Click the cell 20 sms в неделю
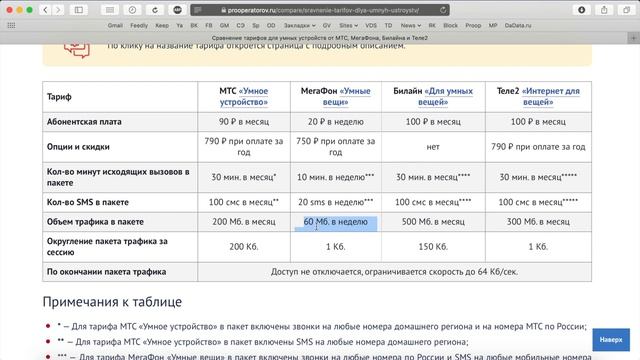Viewport: 640px width, 360px height. coord(336,202)
